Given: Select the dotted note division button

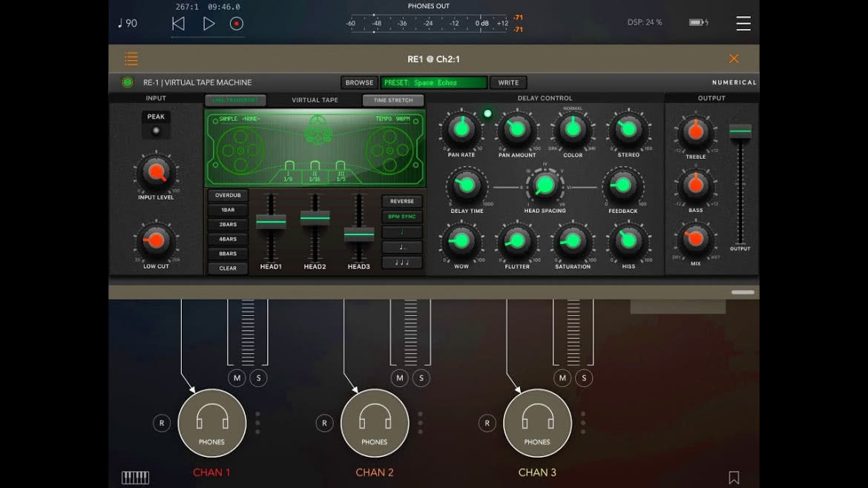Looking at the screenshot, I should pos(402,247).
